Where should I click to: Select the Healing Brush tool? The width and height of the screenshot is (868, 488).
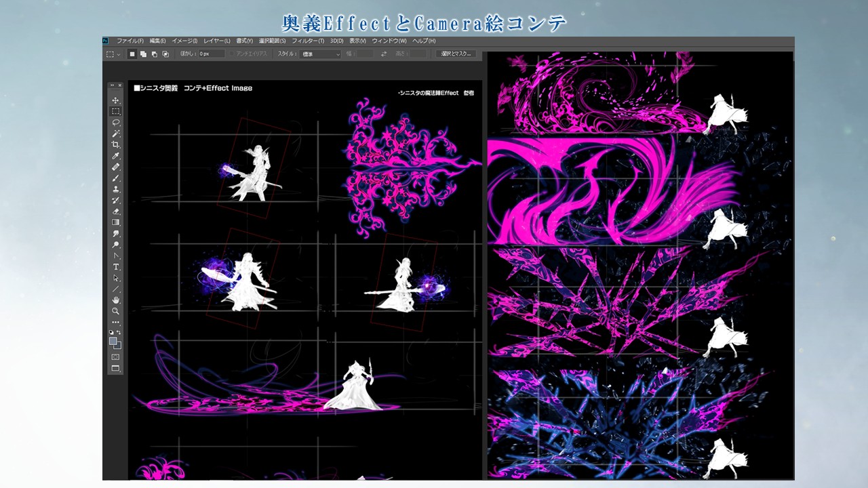click(116, 167)
